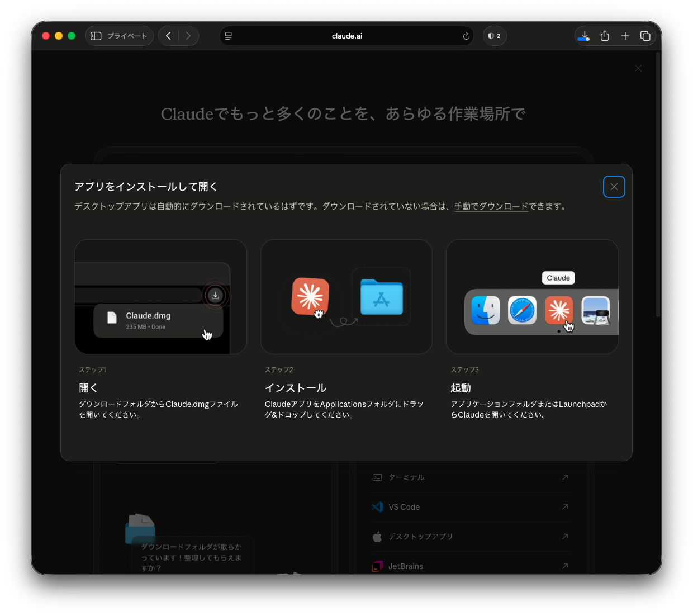Open the プライベート tab group label
The image size is (693, 616).
click(127, 36)
